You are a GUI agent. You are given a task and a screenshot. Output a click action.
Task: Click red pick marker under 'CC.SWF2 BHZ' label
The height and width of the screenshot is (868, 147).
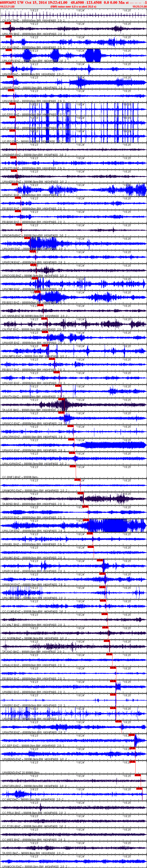pos(78,479)
